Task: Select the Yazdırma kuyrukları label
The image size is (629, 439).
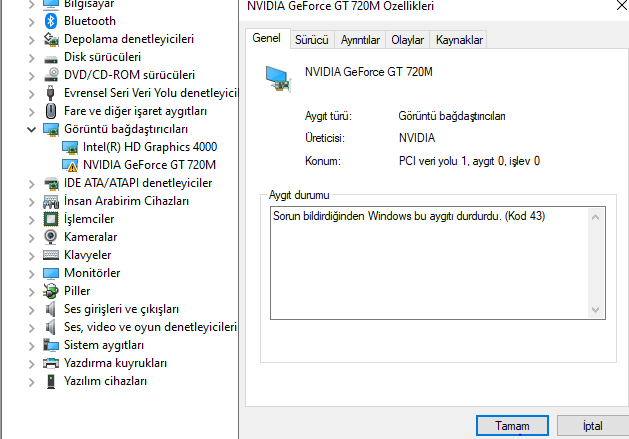Action: pos(115,363)
